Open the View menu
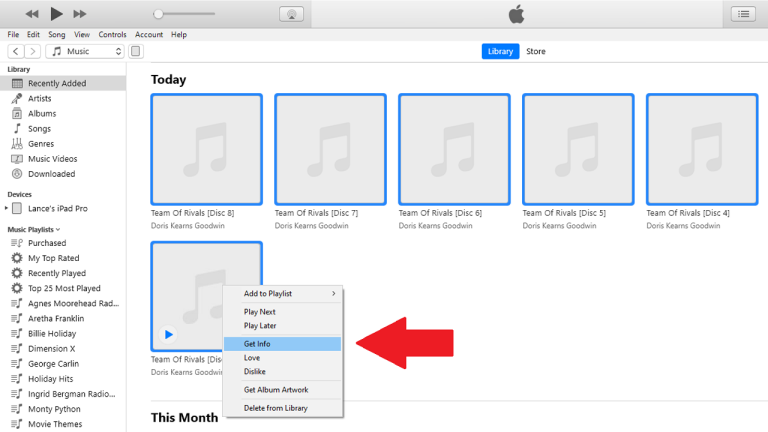Screen dimensions: 768x432 click(x=82, y=34)
